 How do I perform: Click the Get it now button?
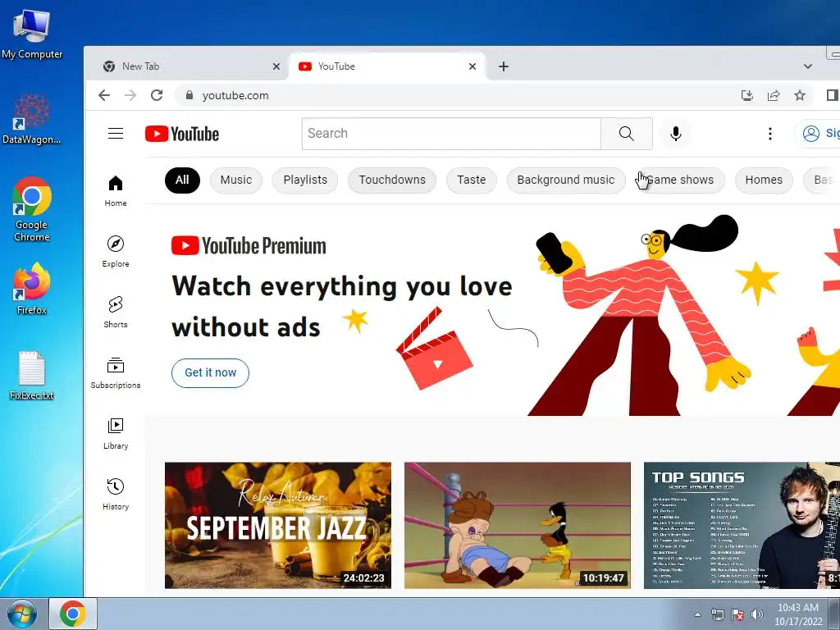point(210,373)
